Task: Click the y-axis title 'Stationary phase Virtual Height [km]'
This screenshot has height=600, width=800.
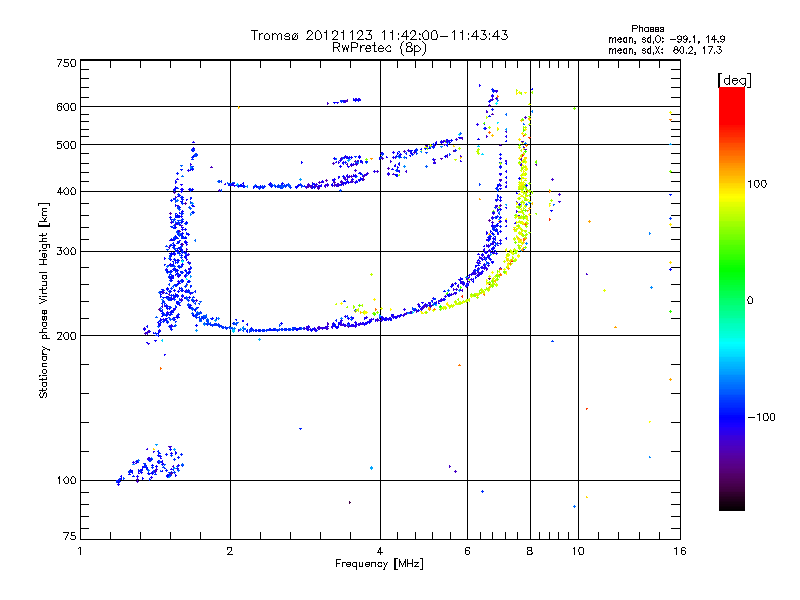Action: tap(44, 300)
